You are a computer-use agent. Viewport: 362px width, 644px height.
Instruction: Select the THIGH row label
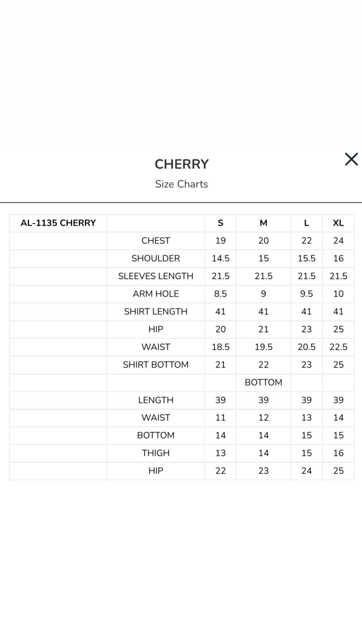coord(155,453)
